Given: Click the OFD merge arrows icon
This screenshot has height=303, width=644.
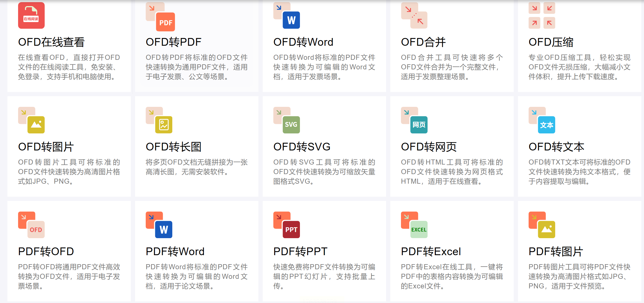Looking at the screenshot, I should [x=414, y=16].
